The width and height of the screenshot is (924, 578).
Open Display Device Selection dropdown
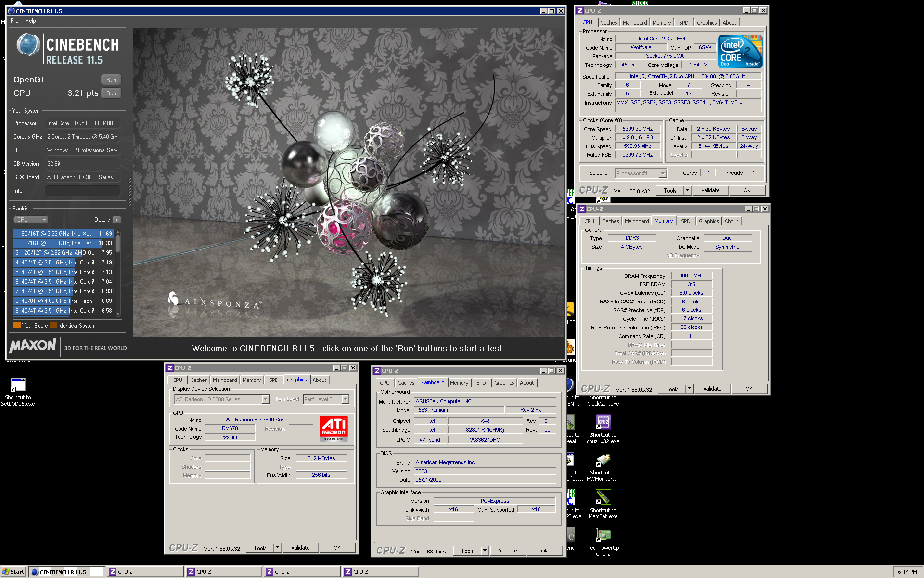click(222, 399)
